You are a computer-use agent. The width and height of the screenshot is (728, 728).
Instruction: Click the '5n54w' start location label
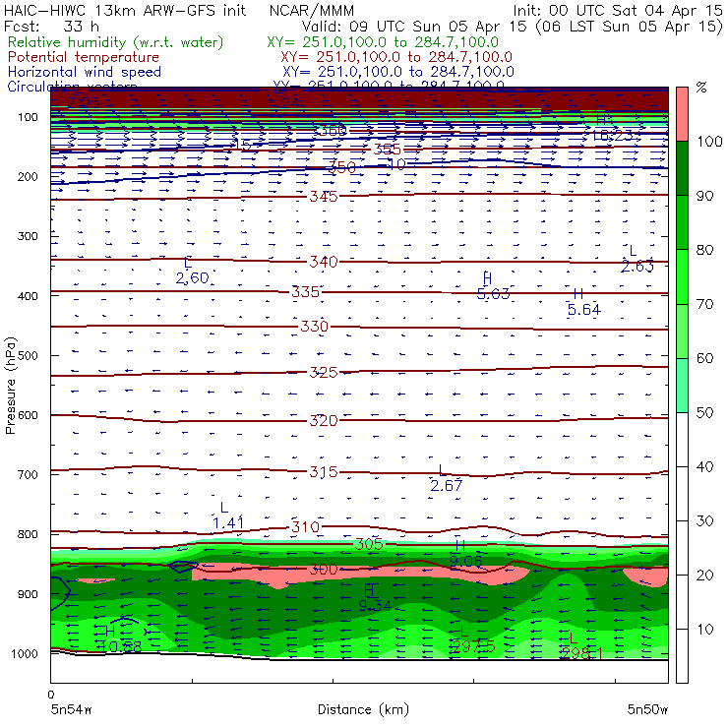[71, 709]
